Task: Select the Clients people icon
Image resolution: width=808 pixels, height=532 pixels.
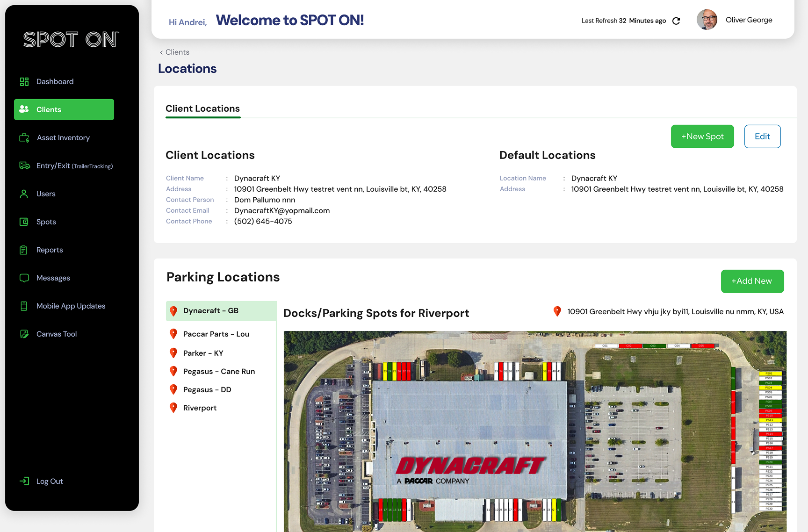Action: click(24, 109)
